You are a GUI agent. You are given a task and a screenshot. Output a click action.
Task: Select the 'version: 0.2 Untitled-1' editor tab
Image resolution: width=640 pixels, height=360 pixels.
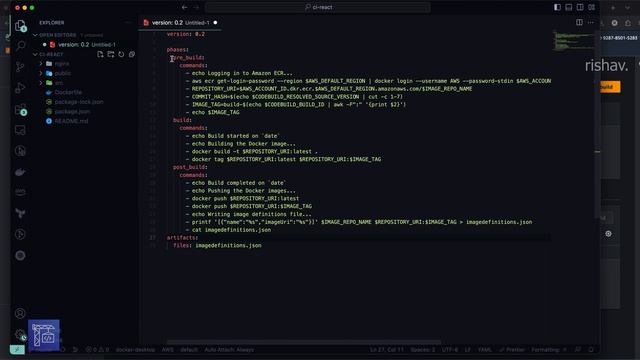180,22
